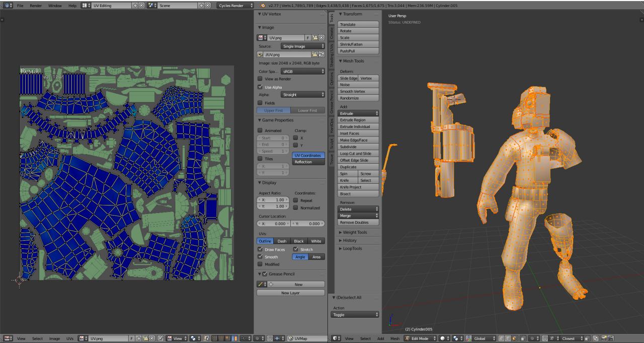
Task: Click the OpenGL render animation icon
Action: tap(610, 338)
